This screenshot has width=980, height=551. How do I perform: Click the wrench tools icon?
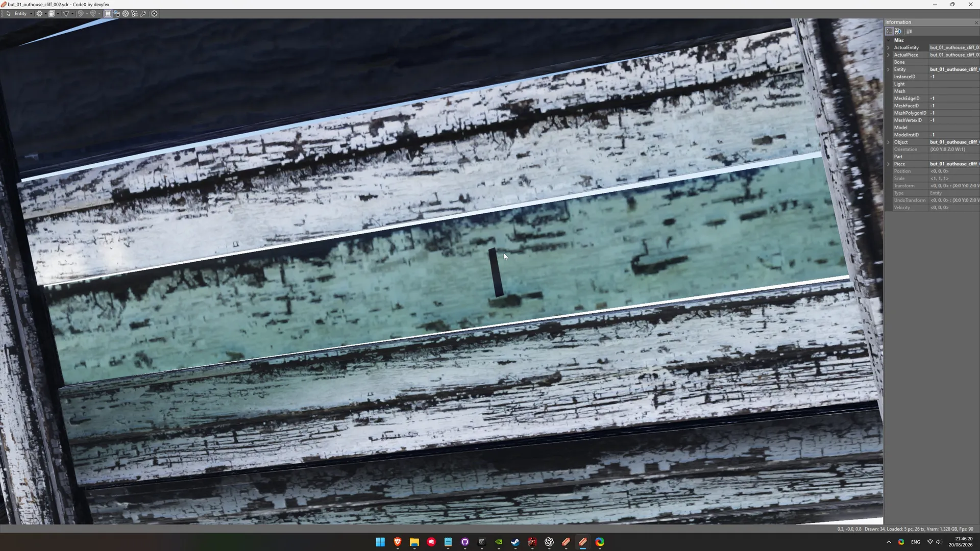pyautogui.click(x=143, y=14)
